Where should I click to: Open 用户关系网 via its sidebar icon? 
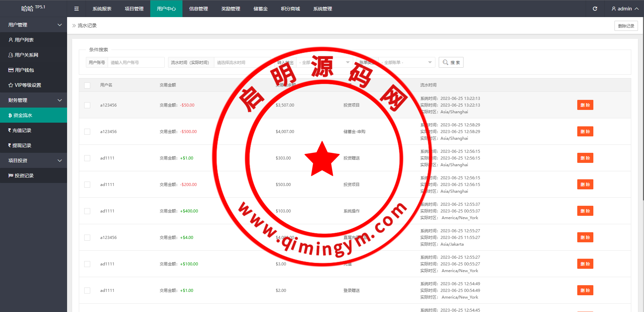point(11,55)
